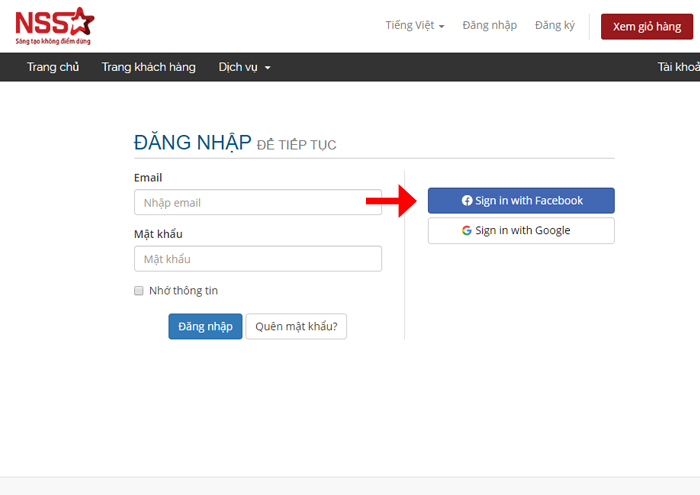Screen dimensions: 700x495
Task: Open Trang khách hàng menu item
Action: 148,67
